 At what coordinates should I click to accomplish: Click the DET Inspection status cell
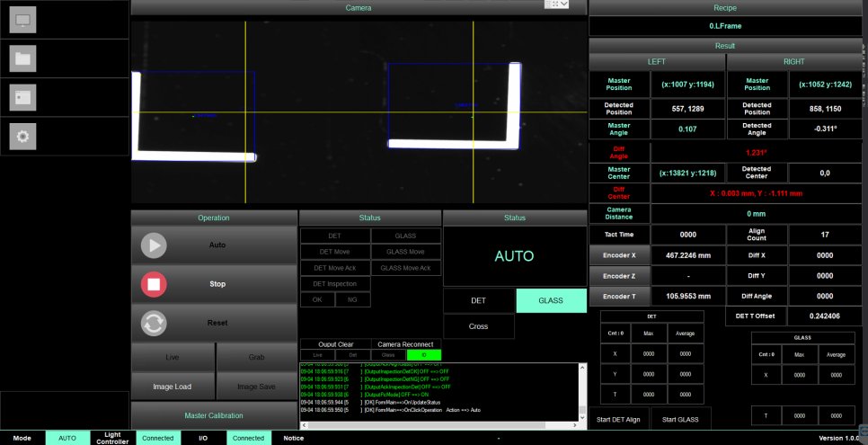[x=335, y=284]
